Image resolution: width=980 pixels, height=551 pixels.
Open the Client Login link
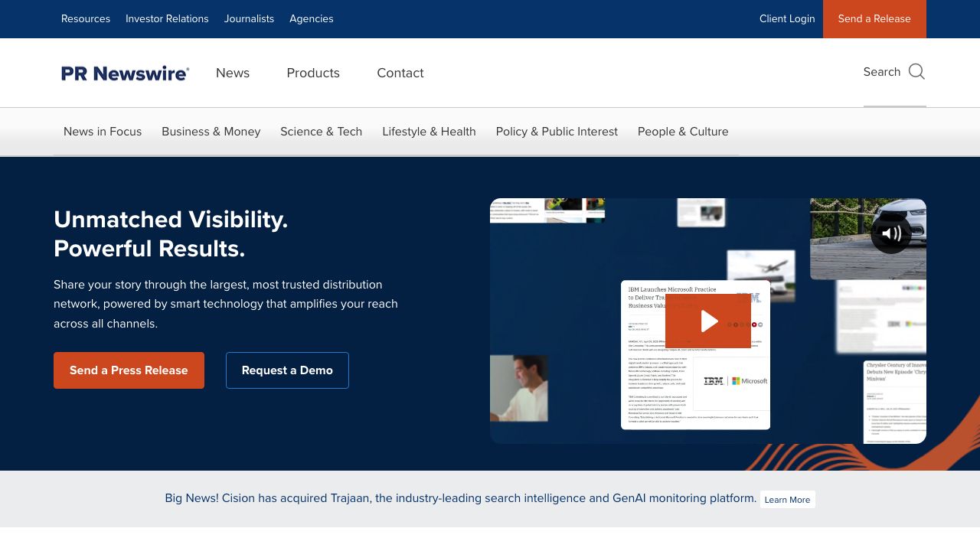click(x=787, y=18)
